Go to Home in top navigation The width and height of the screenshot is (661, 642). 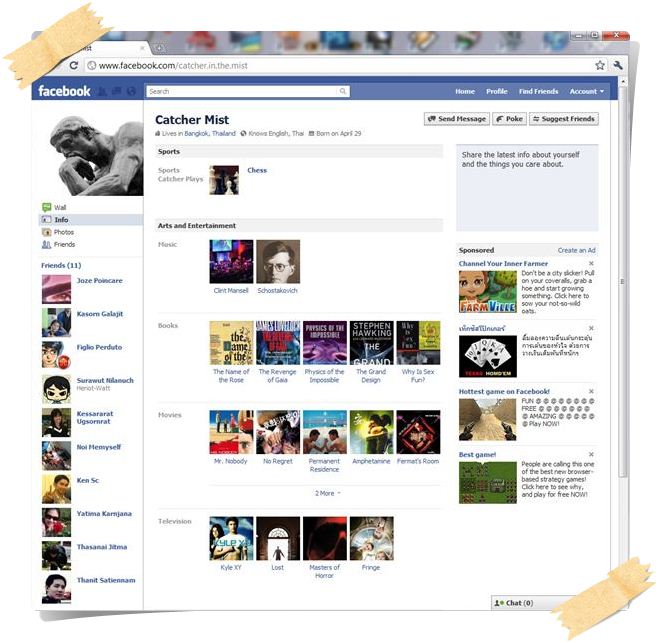point(465,91)
